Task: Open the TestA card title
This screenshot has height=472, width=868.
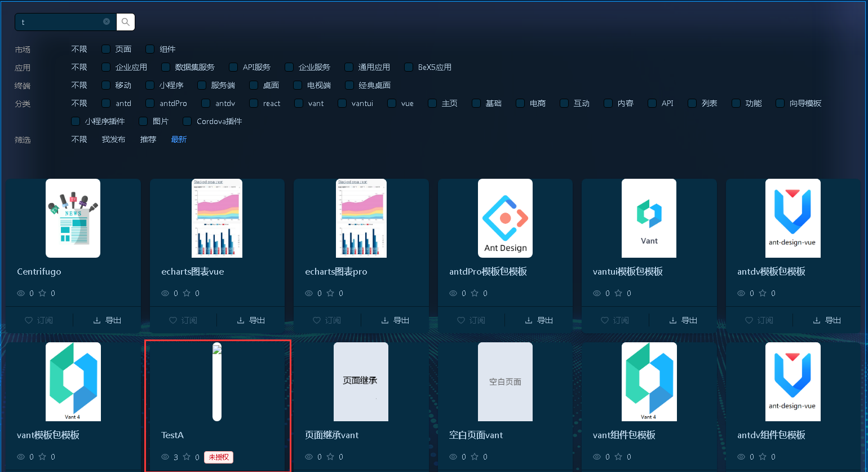Action: tap(172, 435)
